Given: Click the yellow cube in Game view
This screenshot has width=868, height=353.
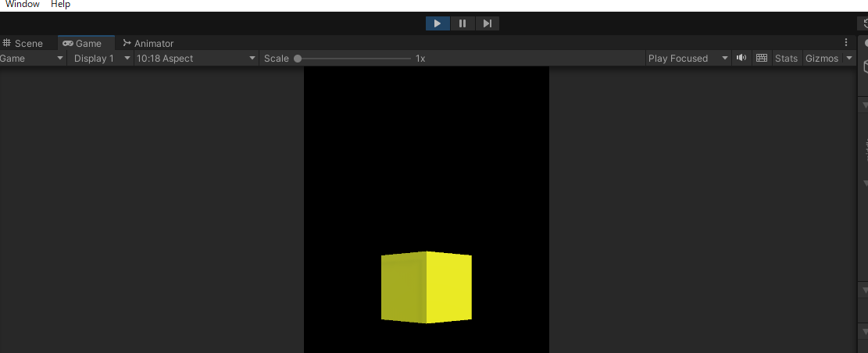Looking at the screenshot, I should (x=427, y=287).
